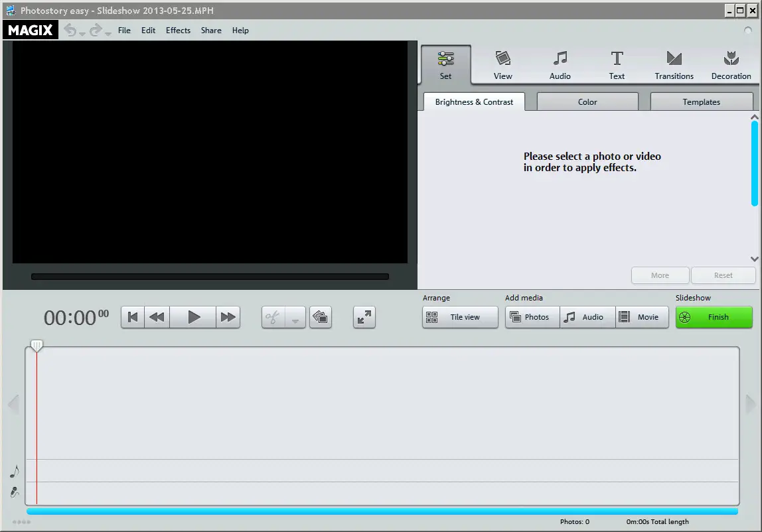
Task: Click the timeline scroll right arrow
Action: pyautogui.click(x=750, y=404)
